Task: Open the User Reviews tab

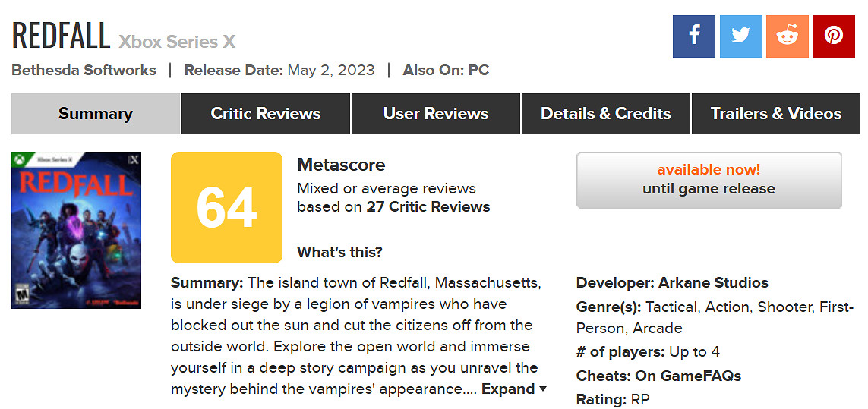Action: [x=436, y=114]
